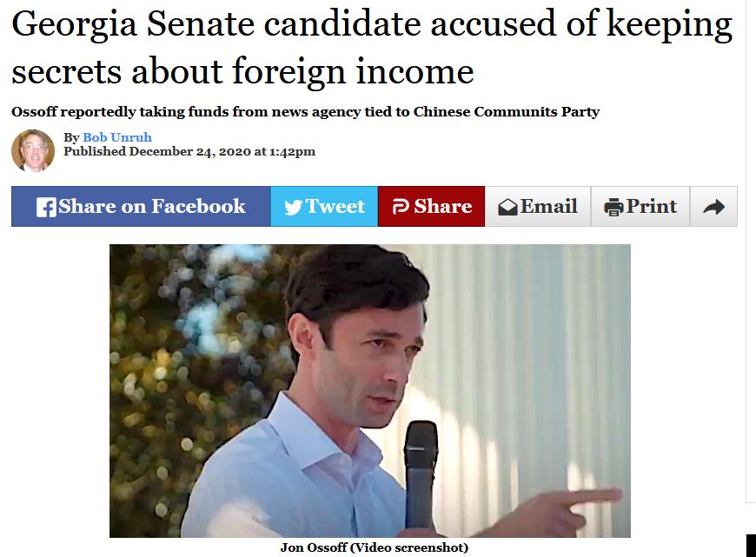Click the 'Email' button label
The image size is (756, 557).
coord(548,207)
